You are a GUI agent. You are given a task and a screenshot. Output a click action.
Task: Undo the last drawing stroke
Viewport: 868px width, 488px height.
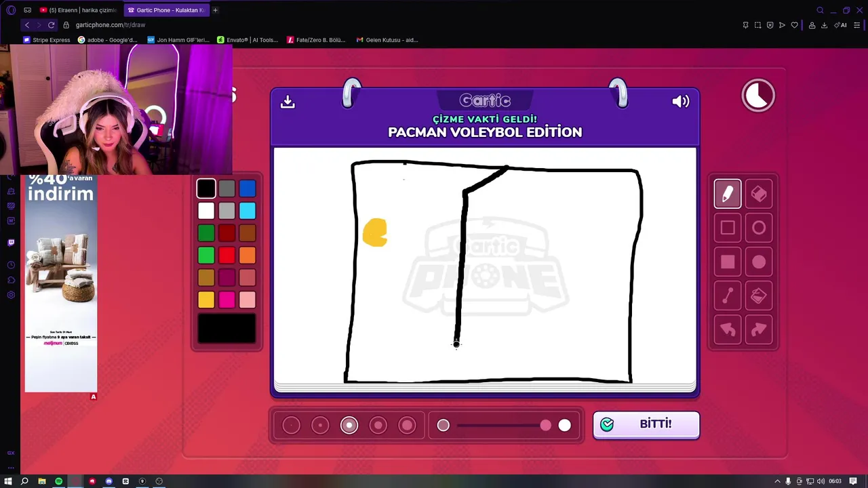click(728, 329)
